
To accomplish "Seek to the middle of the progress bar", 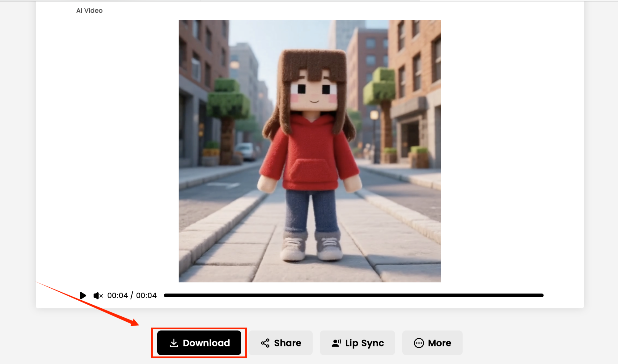I will click(x=353, y=295).
